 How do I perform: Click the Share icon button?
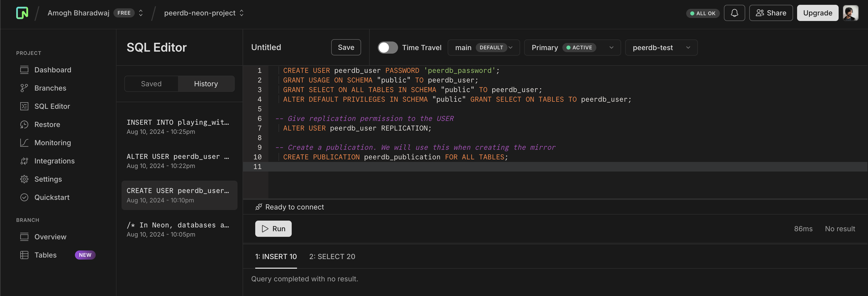pos(771,12)
